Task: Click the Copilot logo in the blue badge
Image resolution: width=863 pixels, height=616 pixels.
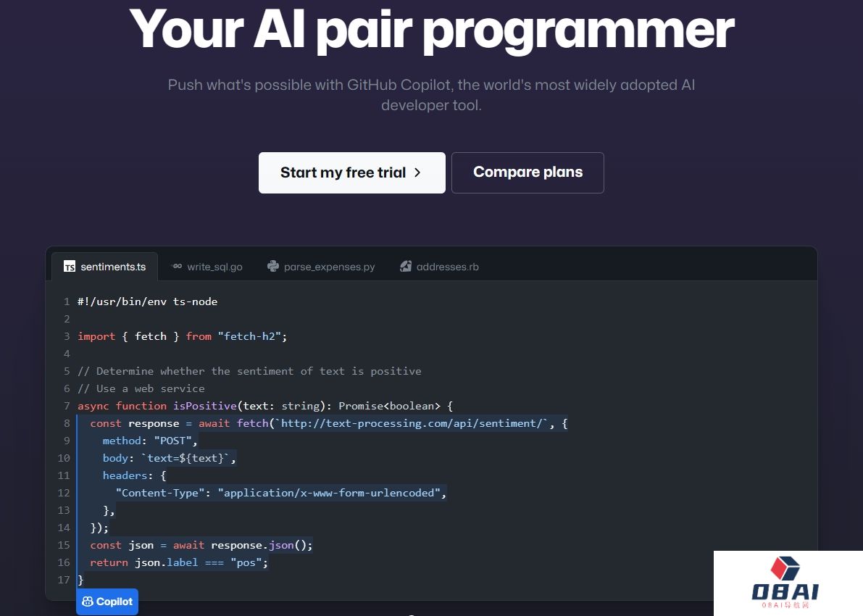Action: (x=88, y=602)
